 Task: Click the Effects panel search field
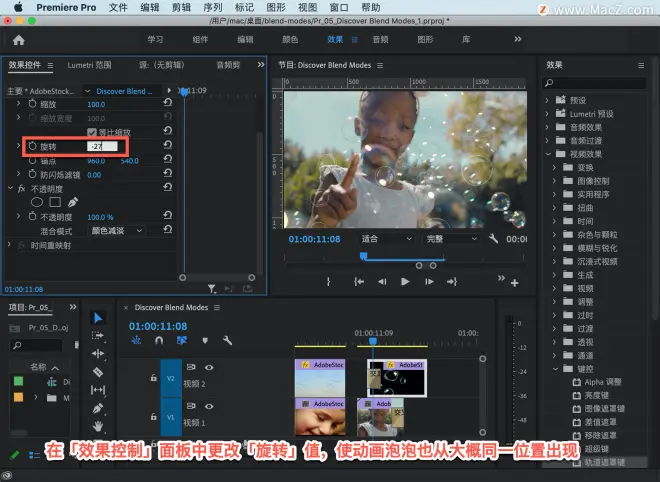[x=594, y=83]
